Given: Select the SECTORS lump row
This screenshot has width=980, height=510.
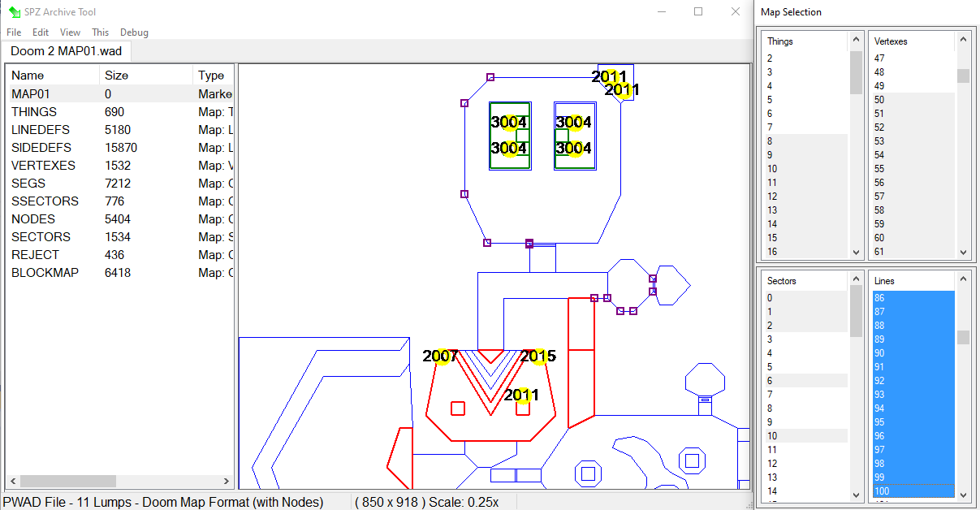Looking at the screenshot, I should tap(120, 237).
